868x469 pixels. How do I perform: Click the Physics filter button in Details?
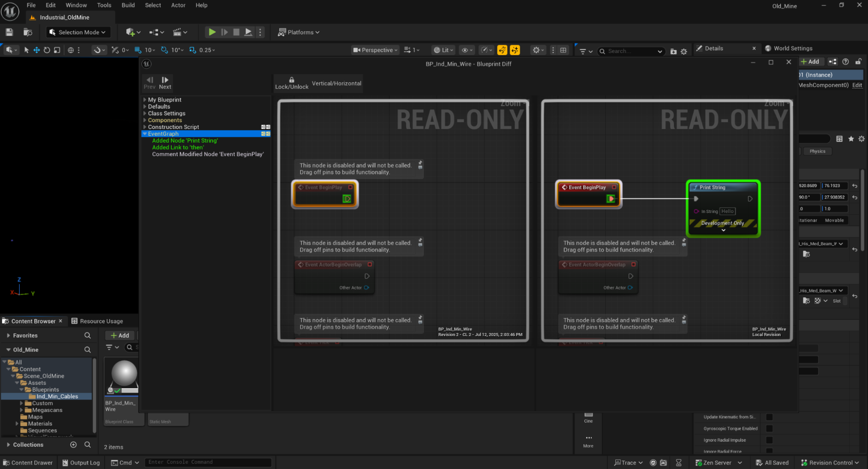tap(817, 151)
